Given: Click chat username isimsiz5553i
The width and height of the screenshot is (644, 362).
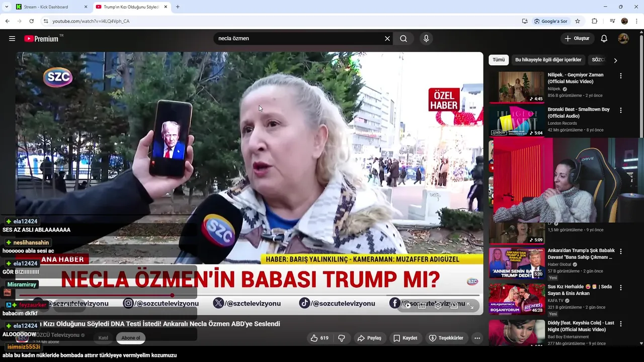Looking at the screenshot, I should (24, 347).
